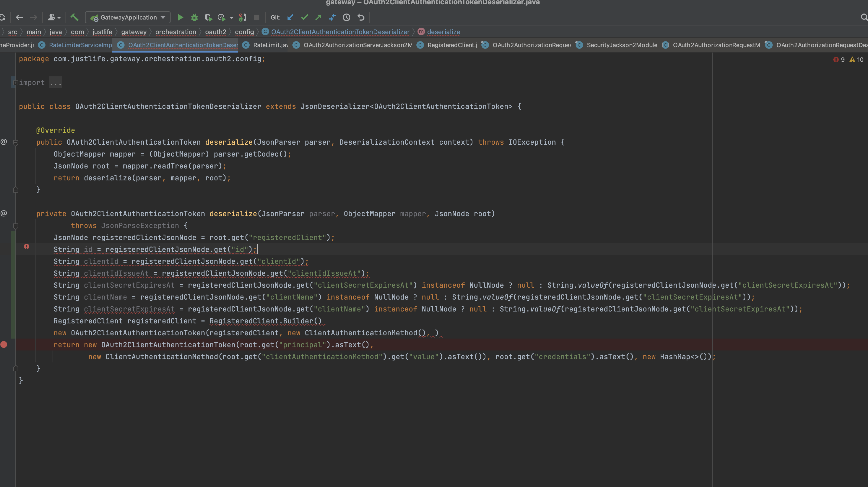Start debugging with the bug icon
Image resolution: width=868 pixels, height=487 pixels.
pyautogui.click(x=194, y=17)
